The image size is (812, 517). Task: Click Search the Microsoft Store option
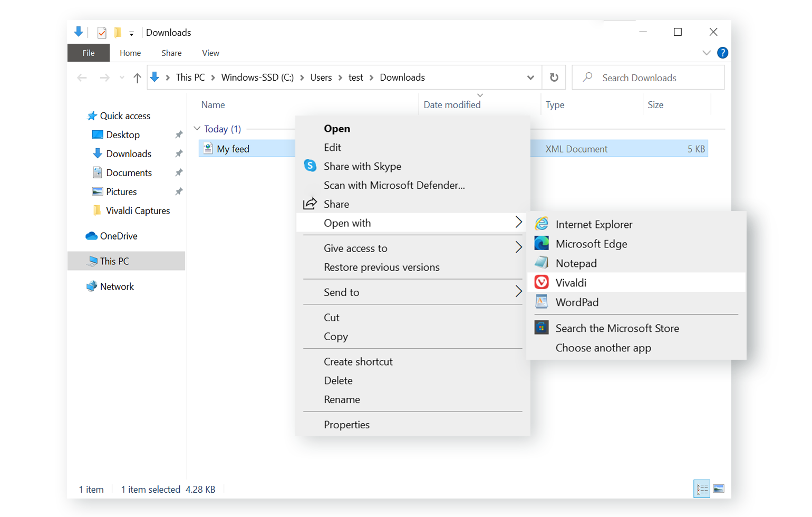[x=616, y=328]
